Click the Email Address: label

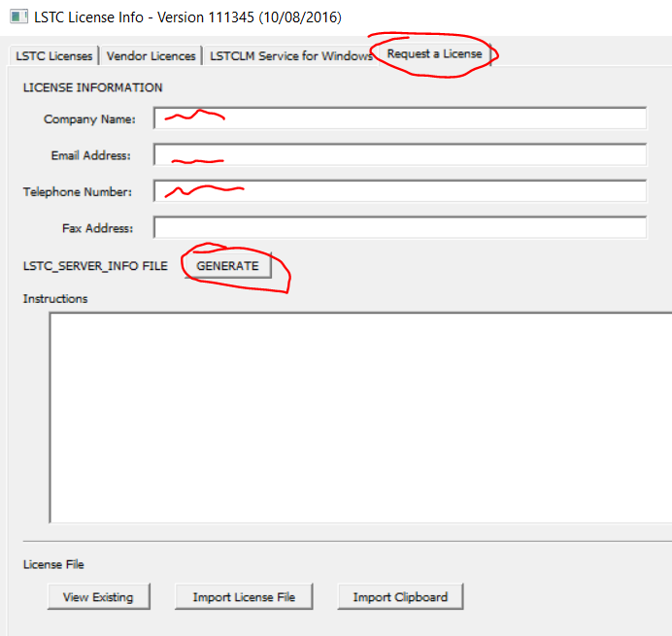click(91, 155)
